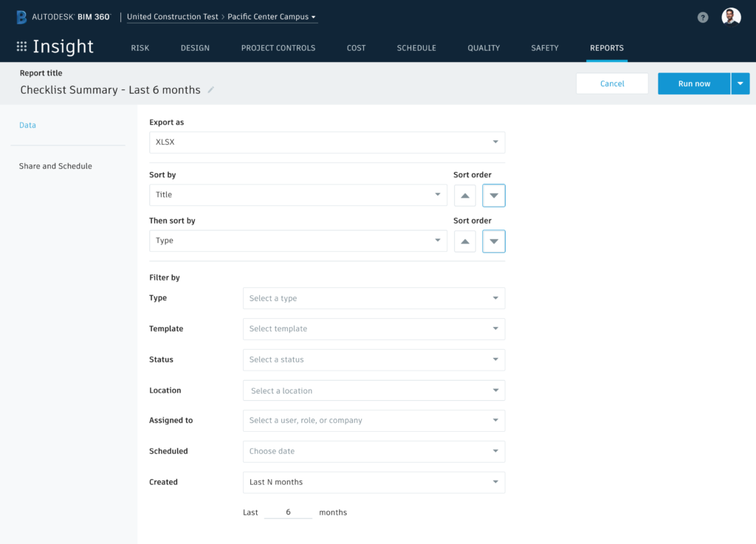Click the pencil icon to edit report title
756x544 pixels.
pyautogui.click(x=211, y=90)
